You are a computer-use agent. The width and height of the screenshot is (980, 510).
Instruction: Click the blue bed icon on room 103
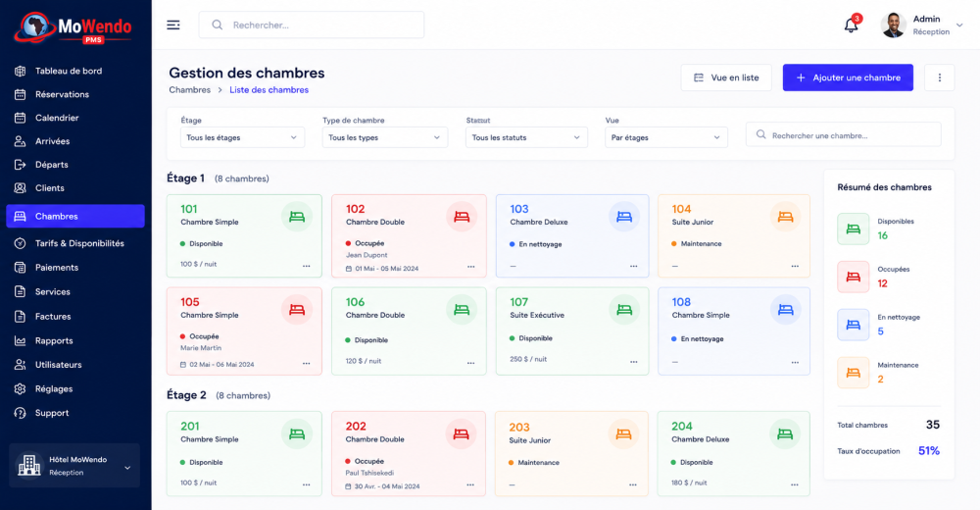(623, 217)
